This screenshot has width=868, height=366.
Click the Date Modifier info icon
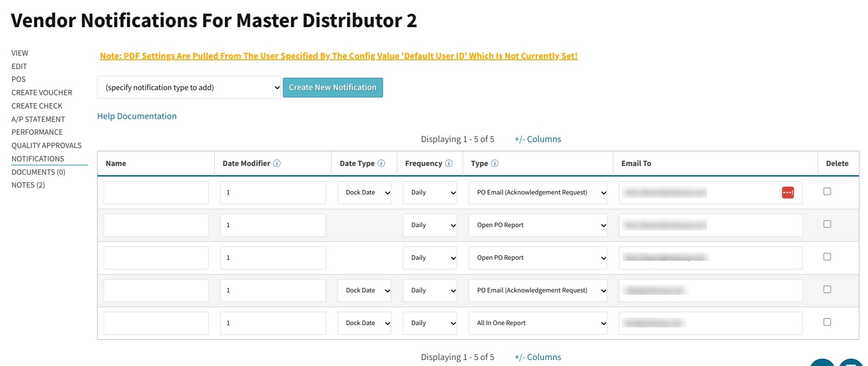click(x=277, y=163)
